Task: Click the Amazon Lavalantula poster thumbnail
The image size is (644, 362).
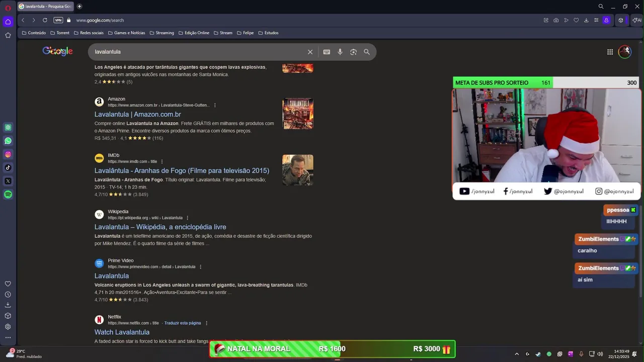Action: [298, 114]
